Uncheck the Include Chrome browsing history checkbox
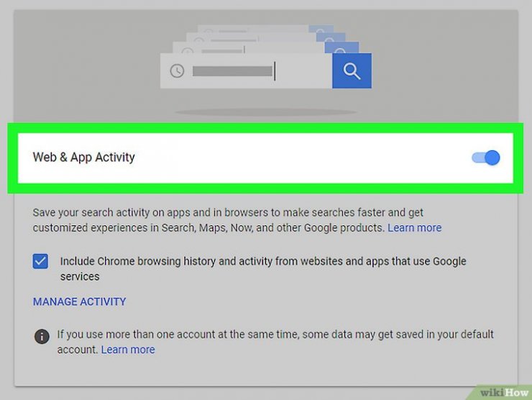This screenshot has width=532, height=400. [x=41, y=261]
